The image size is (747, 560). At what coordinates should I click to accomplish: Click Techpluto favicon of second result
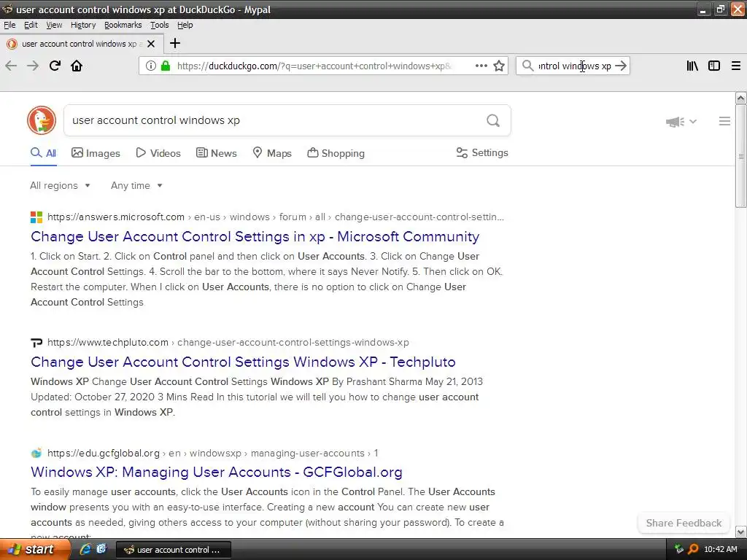pyautogui.click(x=36, y=343)
